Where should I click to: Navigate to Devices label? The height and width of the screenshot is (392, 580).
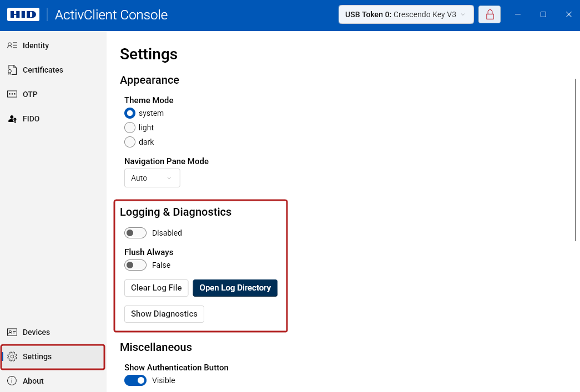click(x=36, y=332)
